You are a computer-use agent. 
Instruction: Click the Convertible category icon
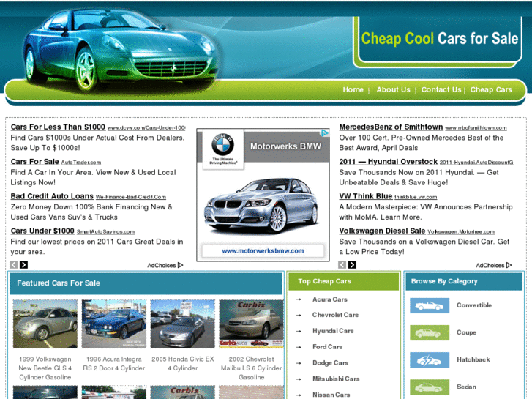click(x=430, y=305)
